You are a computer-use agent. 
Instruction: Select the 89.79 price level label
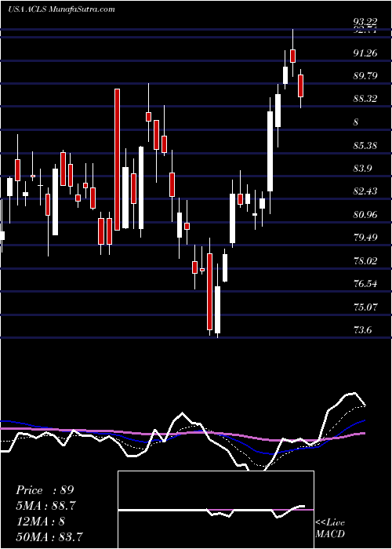click(365, 75)
